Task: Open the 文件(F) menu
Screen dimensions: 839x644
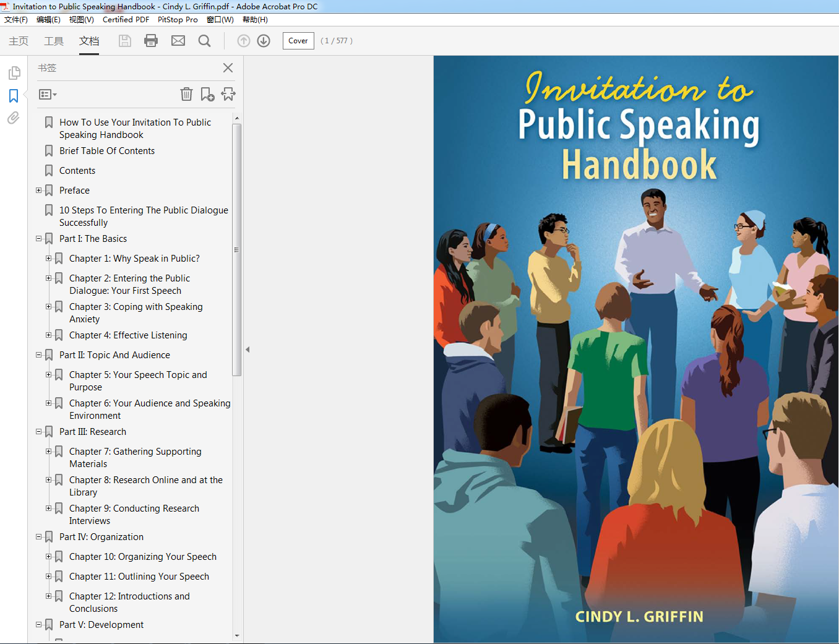Action: coord(16,20)
